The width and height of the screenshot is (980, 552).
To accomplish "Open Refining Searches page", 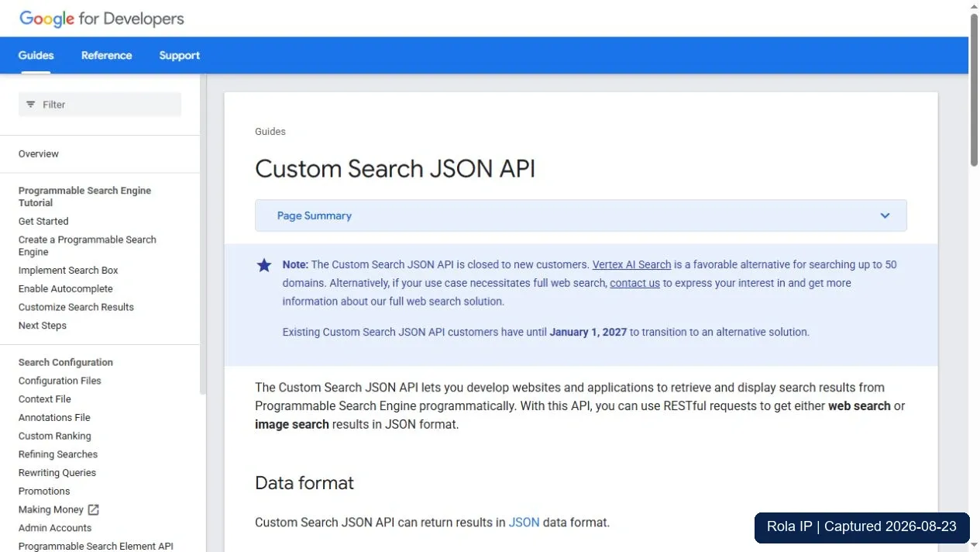I will click(58, 454).
